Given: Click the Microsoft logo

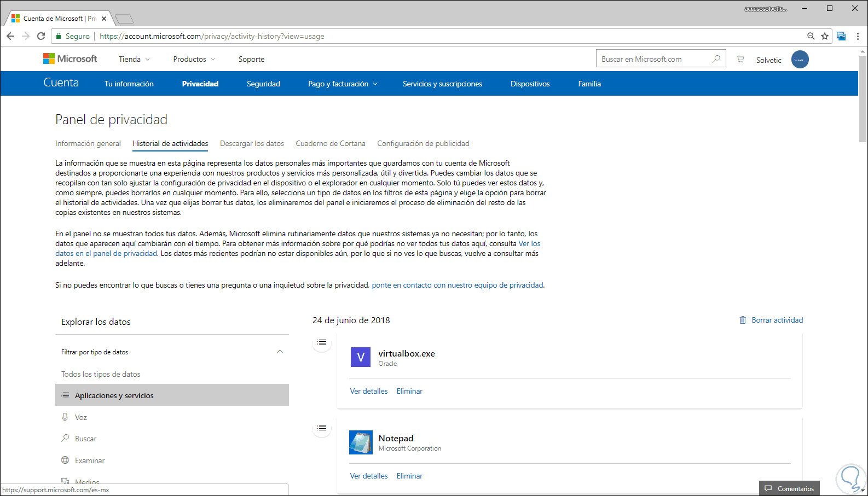Looking at the screenshot, I should (x=70, y=59).
